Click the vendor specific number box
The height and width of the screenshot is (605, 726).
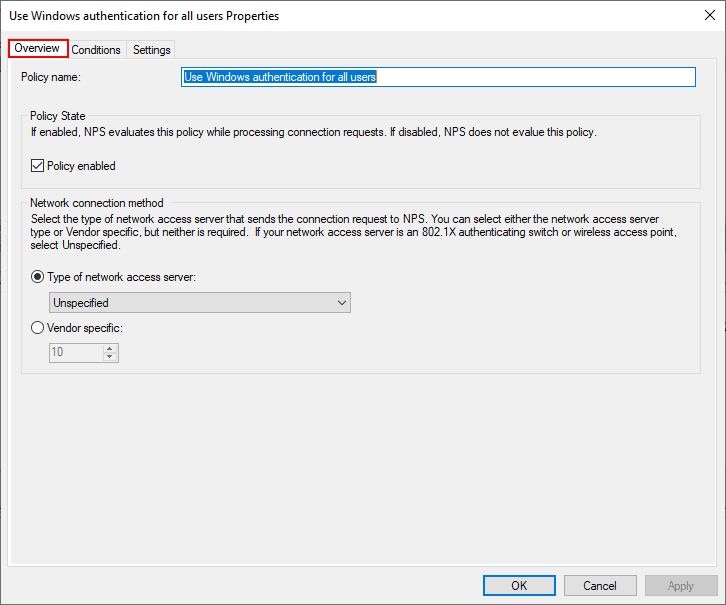[x=75, y=352]
